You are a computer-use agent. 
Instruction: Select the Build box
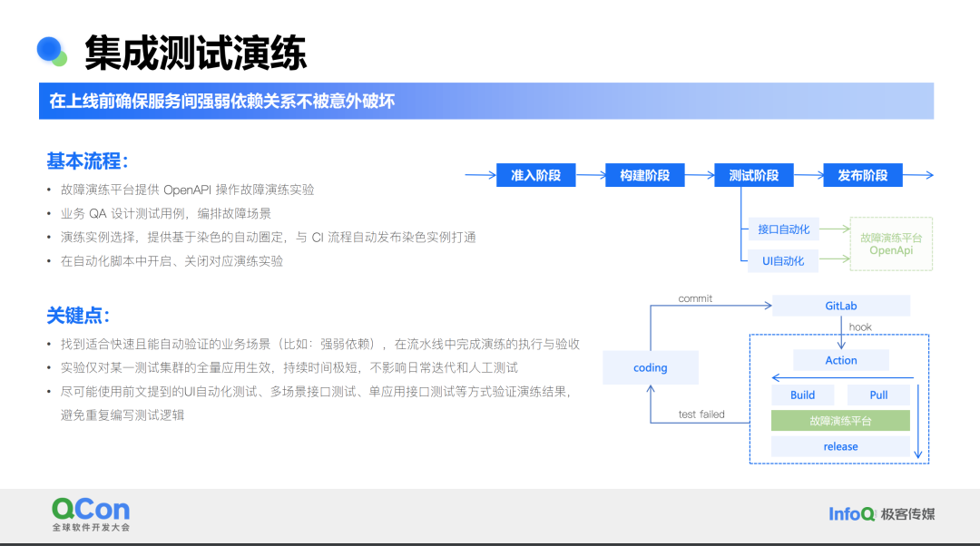pos(802,395)
